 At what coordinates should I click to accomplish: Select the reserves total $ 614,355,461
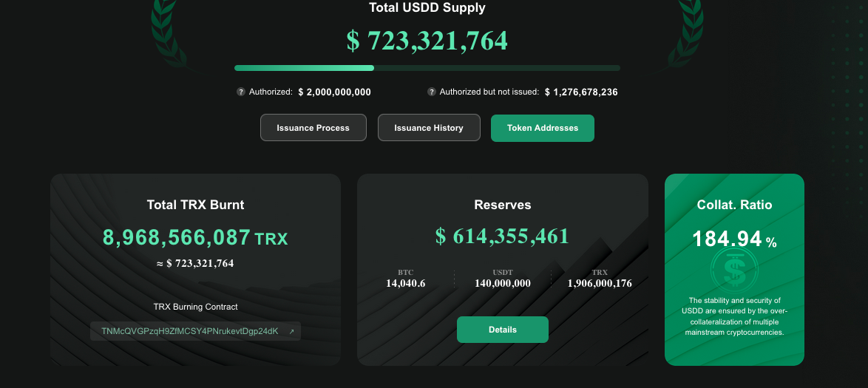pos(503,236)
